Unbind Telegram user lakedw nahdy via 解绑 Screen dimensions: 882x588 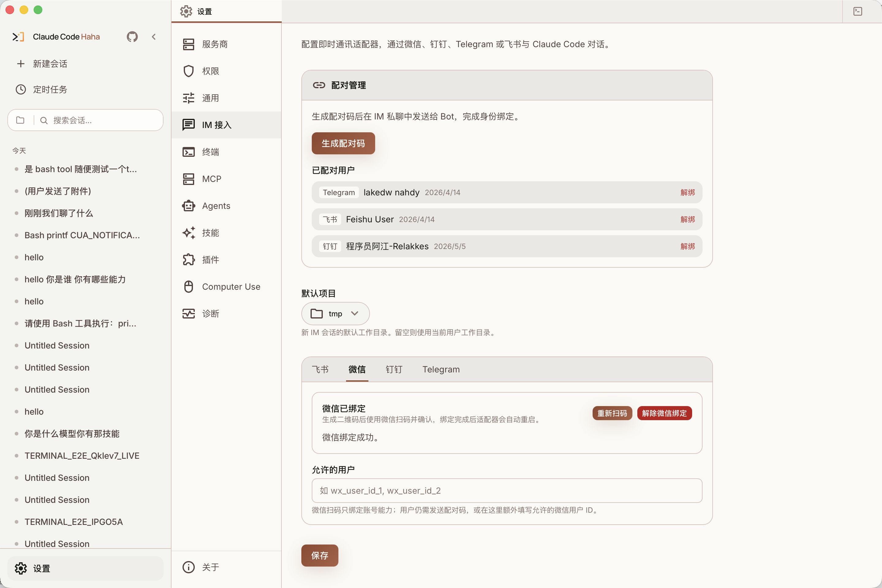point(687,192)
